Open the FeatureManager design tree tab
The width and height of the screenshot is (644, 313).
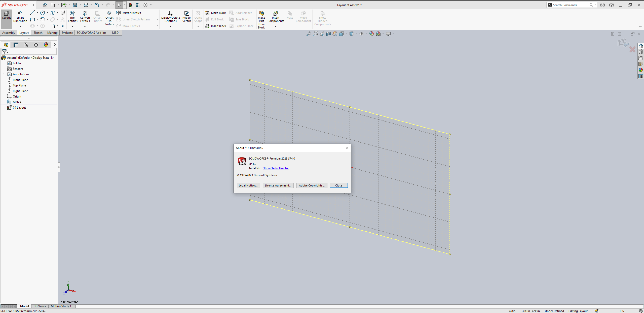pyautogui.click(x=6, y=45)
